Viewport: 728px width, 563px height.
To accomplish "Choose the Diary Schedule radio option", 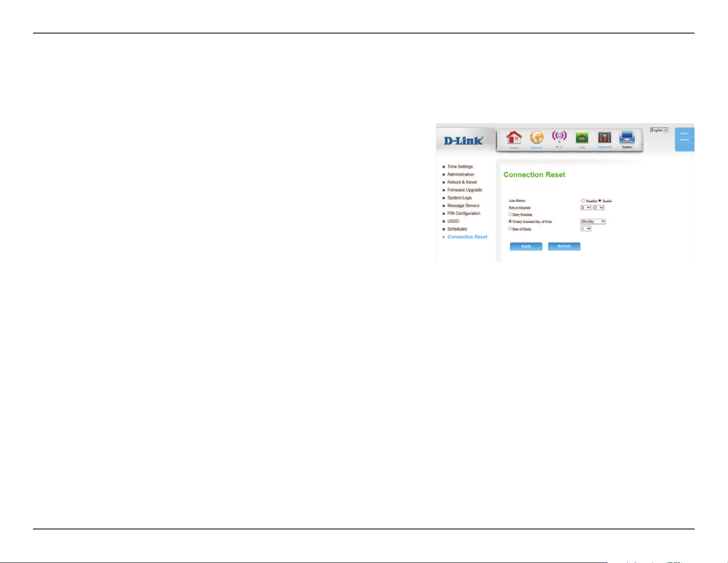I will point(510,214).
